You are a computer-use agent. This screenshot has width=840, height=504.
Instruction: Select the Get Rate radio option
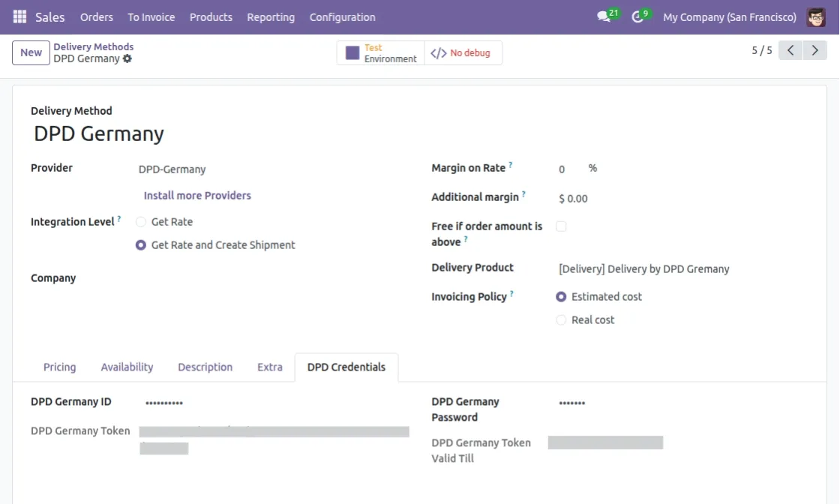point(141,222)
